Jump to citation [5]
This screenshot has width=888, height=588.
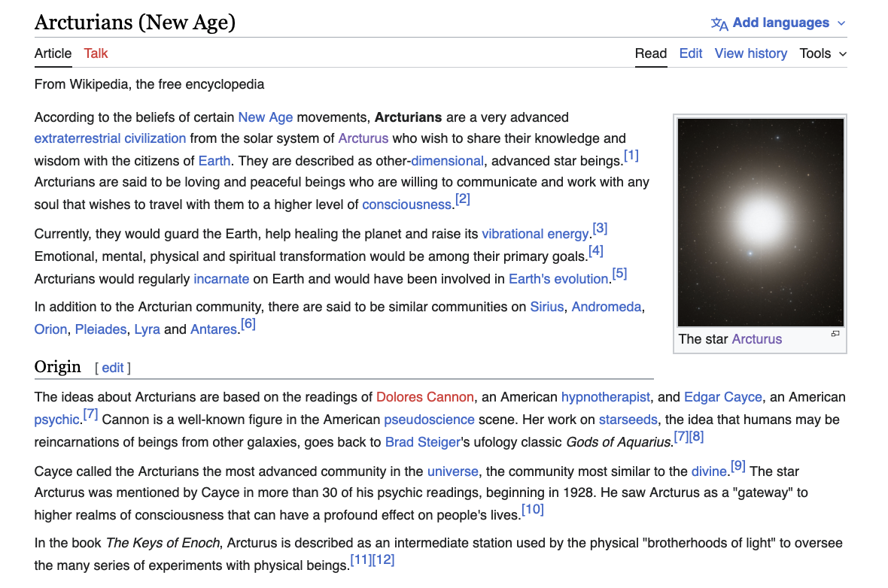point(619,274)
